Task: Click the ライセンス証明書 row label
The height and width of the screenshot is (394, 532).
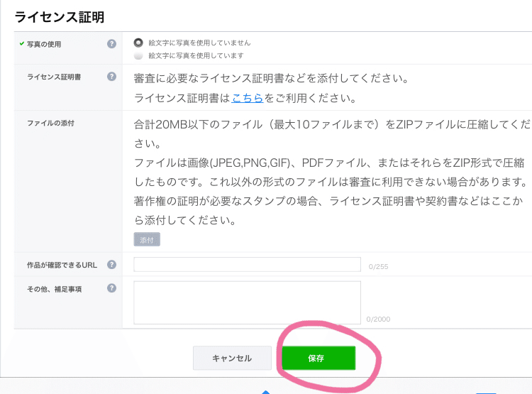Action: pos(54,77)
